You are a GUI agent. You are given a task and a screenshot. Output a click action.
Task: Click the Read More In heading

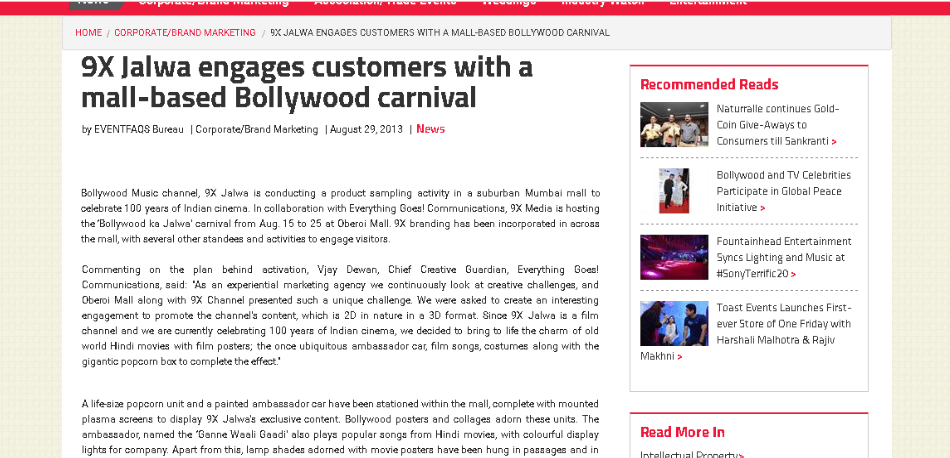pyautogui.click(x=682, y=432)
